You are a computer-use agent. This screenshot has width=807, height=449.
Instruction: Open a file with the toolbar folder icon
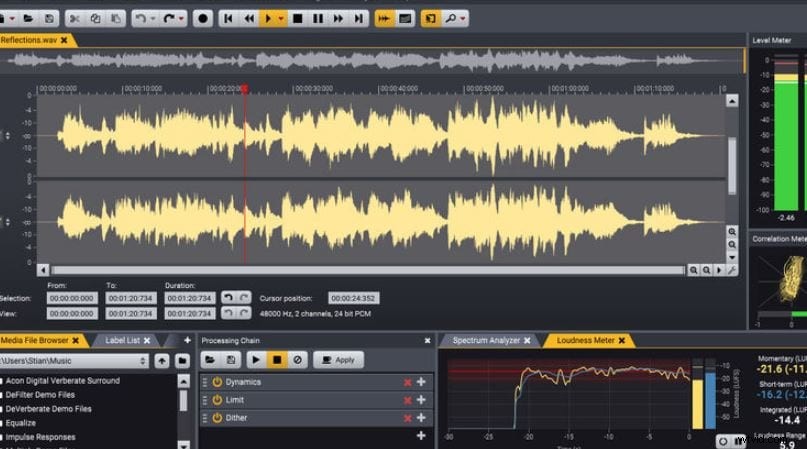[28, 19]
